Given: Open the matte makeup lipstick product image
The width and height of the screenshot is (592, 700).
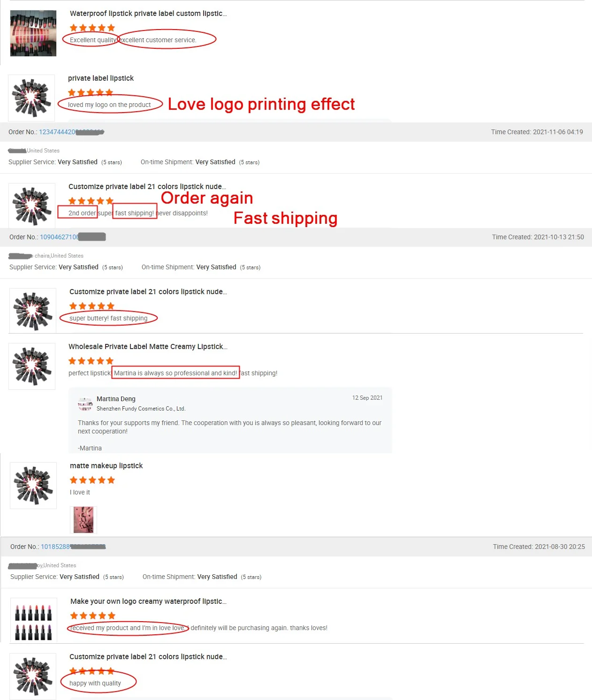Looking at the screenshot, I should [x=33, y=486].
